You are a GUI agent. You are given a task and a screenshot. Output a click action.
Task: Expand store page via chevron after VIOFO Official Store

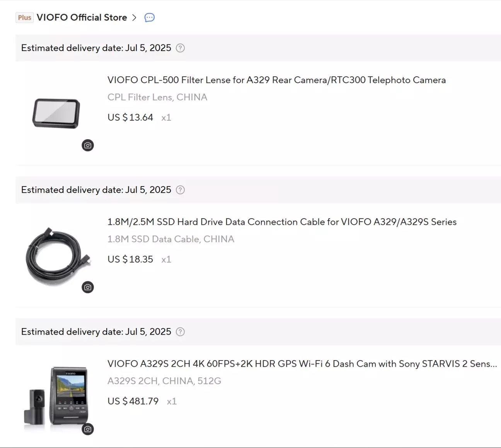pyautogui.click(x=134, y=17)
